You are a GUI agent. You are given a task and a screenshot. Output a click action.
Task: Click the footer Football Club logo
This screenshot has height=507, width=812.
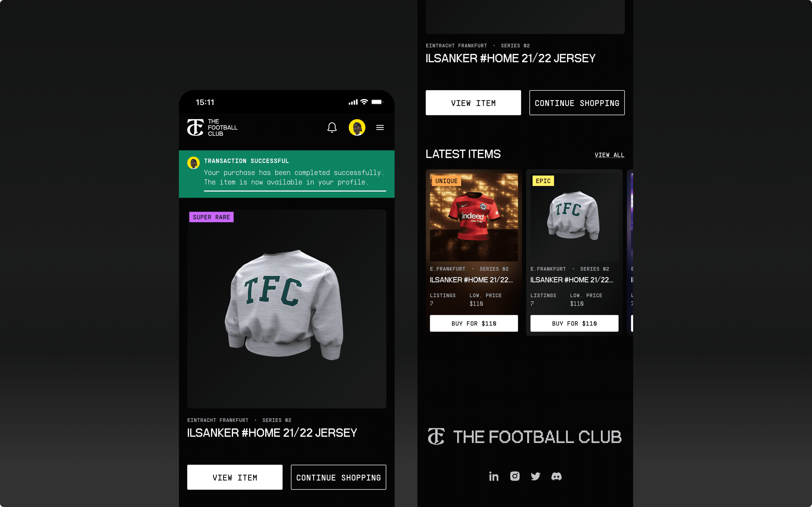[x=525, y=437]
